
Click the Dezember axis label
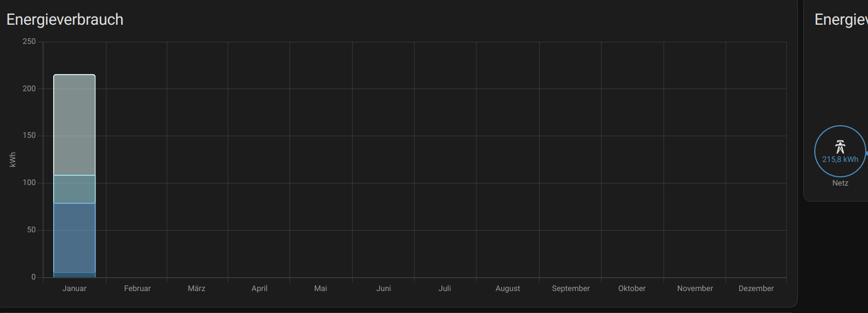756,288
